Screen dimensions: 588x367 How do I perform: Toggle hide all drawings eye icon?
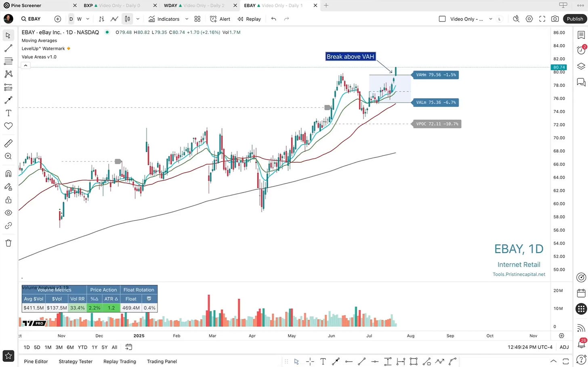[8, 213]
